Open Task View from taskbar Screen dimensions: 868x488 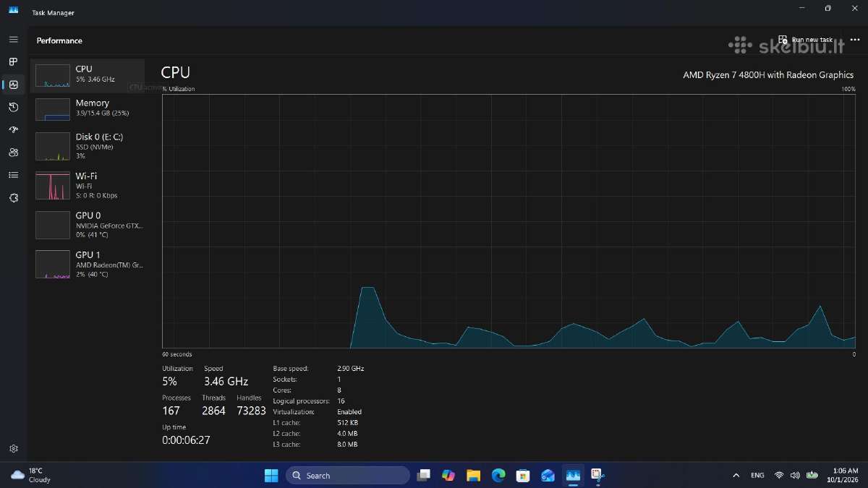(x=424, y=475)
